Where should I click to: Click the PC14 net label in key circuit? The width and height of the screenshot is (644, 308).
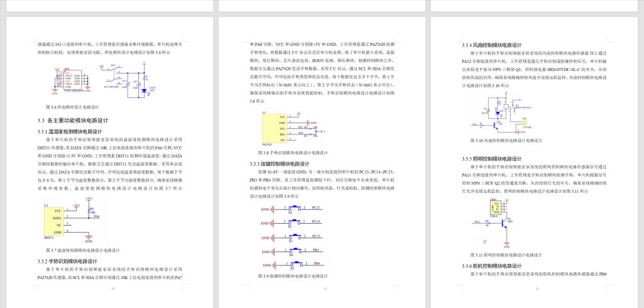point(316,221)
